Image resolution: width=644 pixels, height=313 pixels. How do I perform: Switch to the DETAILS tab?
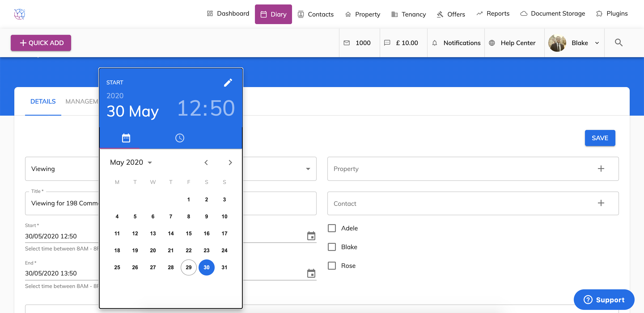pos(43,101)
